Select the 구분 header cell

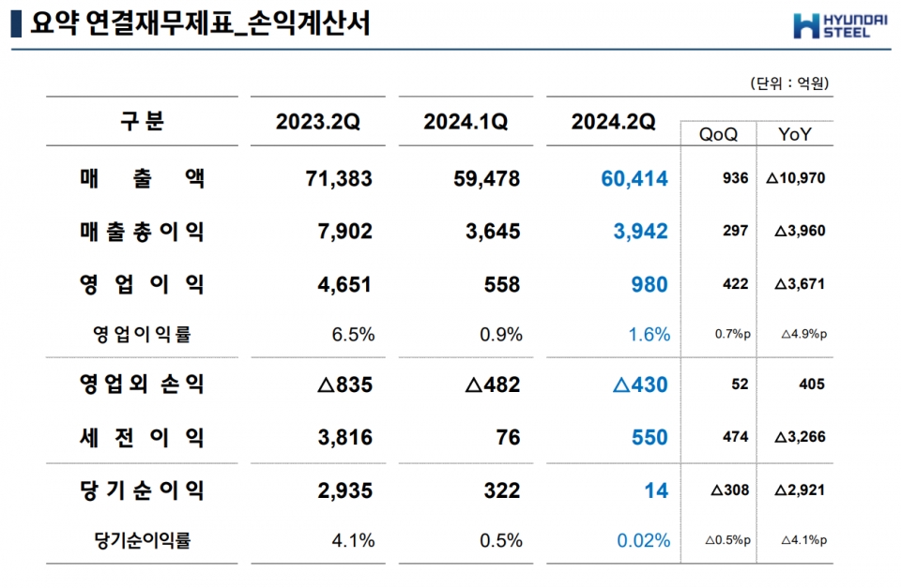142,121
